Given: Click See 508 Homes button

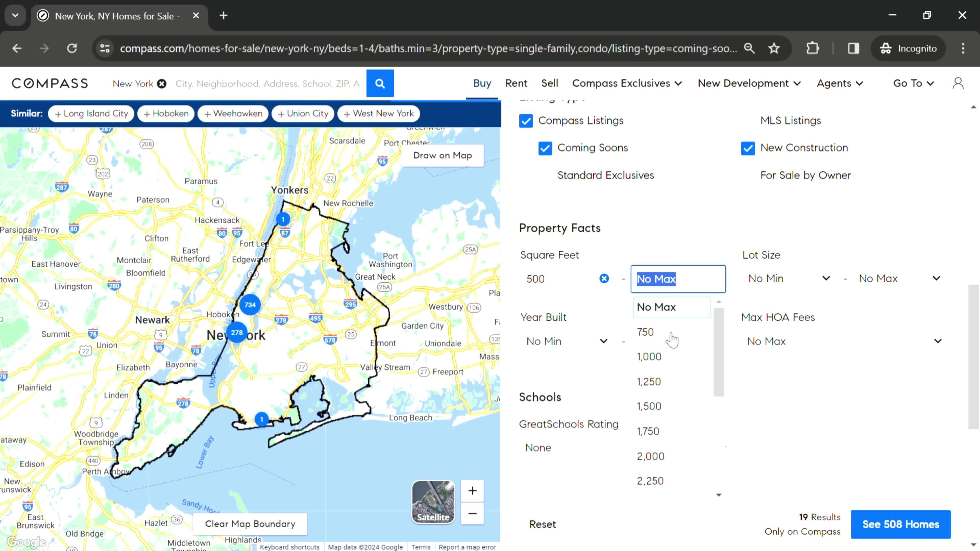Looking at the screenshot, I should (900, 524).
